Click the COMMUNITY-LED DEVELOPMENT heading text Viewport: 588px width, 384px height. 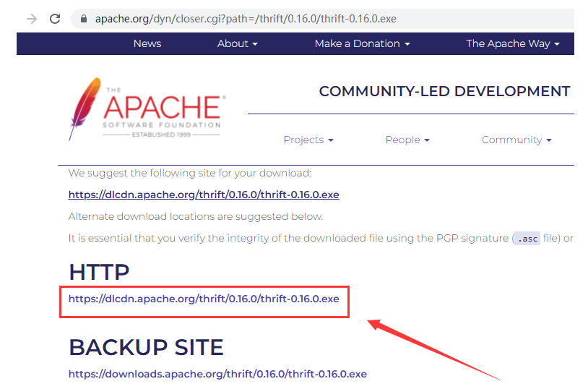(444, 91)
